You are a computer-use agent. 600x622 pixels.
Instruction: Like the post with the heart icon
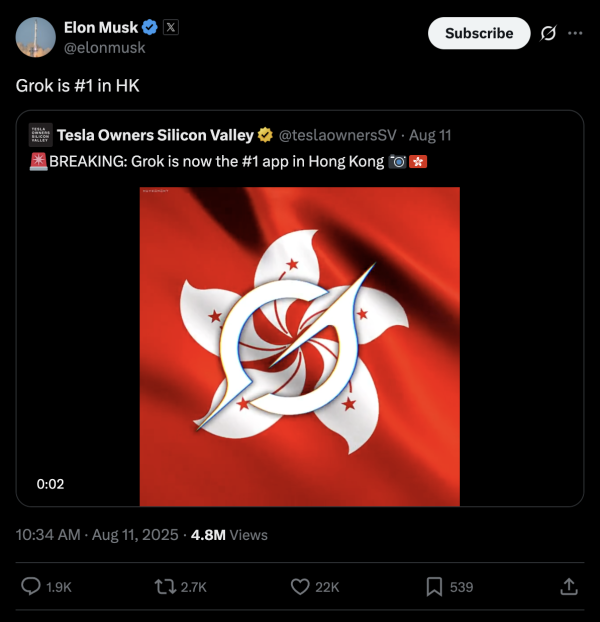pos(301,587)
